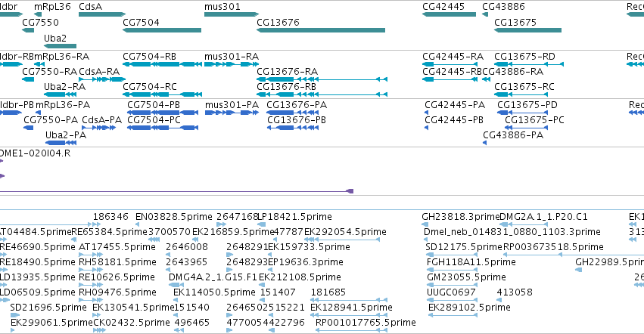The image size is (644, 334).
Task: Click protein mus301-PA
Action: click(x=232, y=105)
